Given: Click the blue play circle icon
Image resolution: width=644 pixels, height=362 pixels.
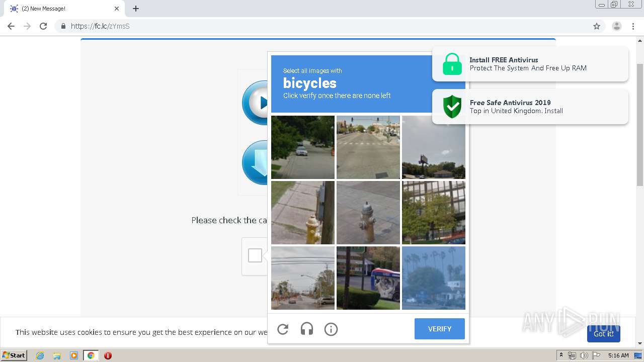Looking at the screenshot, I should [x=255, y=103].
